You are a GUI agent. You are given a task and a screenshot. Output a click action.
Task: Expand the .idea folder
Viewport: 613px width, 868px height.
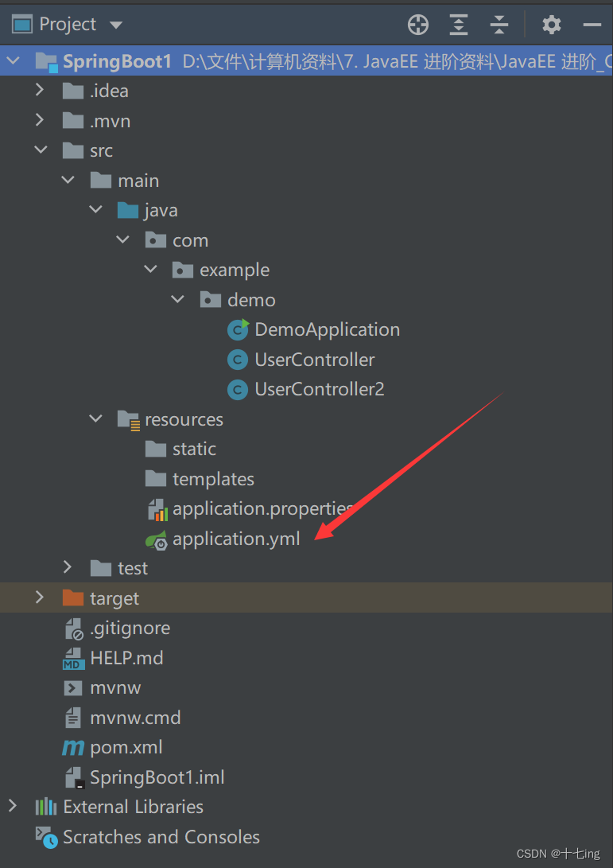pos(40,91)
